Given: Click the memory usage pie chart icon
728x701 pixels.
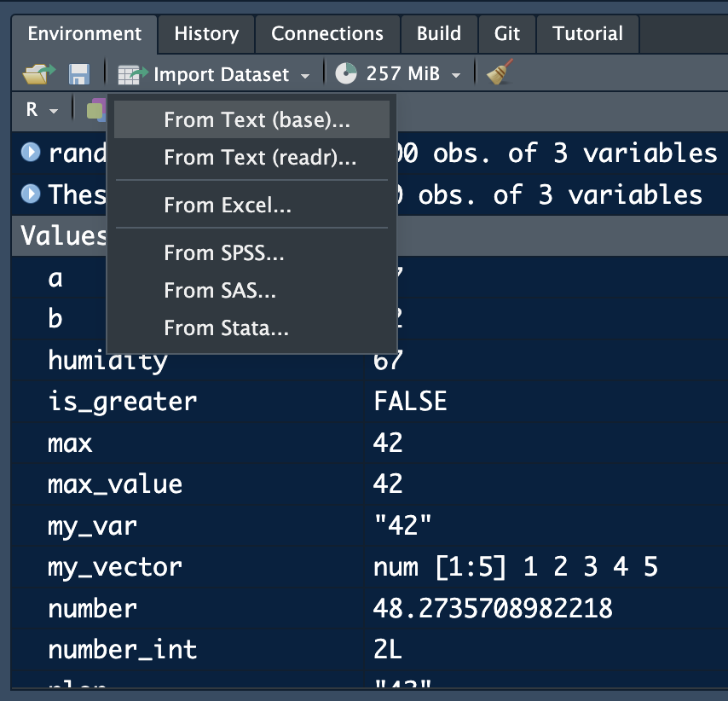Looking at the screenshot, I should 345,75.
